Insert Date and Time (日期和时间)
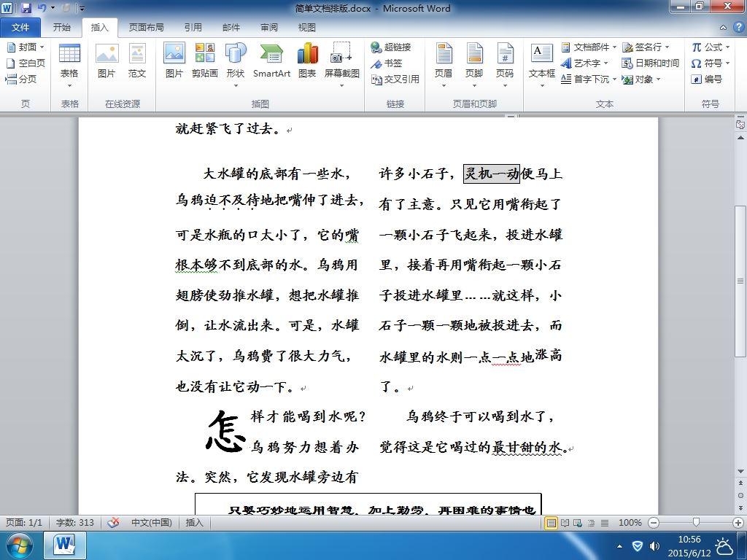 (x=650, y=63)
